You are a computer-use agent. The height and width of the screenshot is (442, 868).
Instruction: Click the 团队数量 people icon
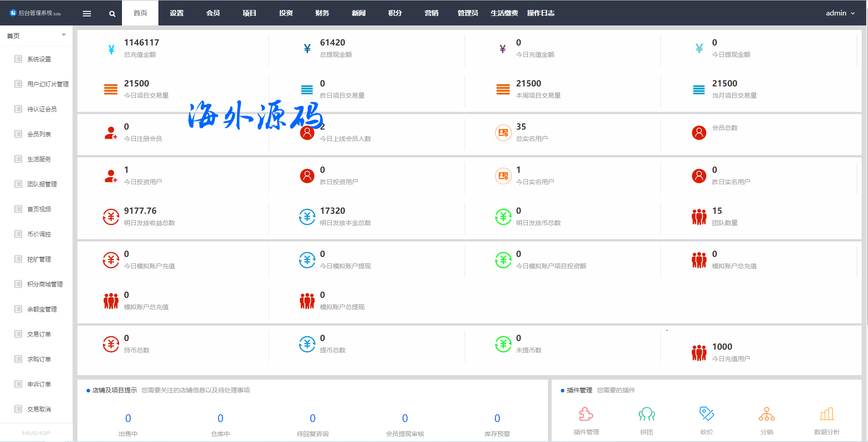pos(699,217)
